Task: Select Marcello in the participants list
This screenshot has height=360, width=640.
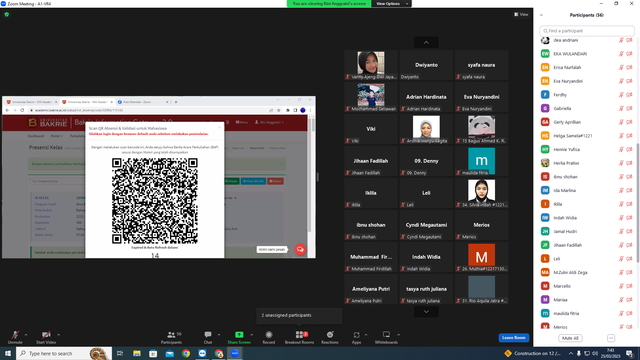Action: click(587, 286)
